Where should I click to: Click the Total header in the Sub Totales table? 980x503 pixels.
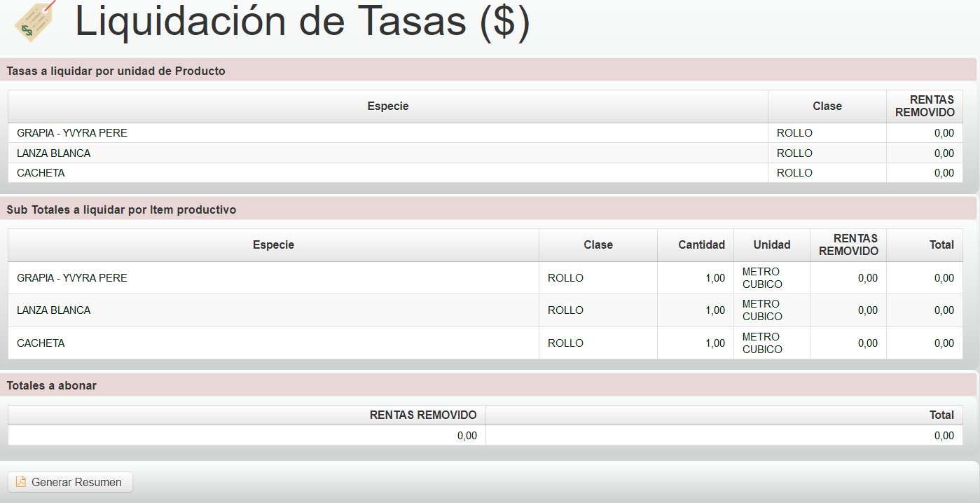coord(925,245)
